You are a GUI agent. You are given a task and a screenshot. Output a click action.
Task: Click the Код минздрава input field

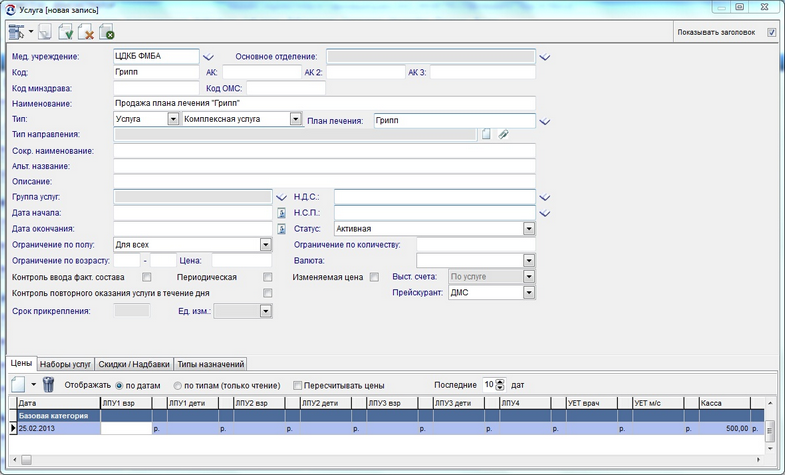tap(156, 88)
